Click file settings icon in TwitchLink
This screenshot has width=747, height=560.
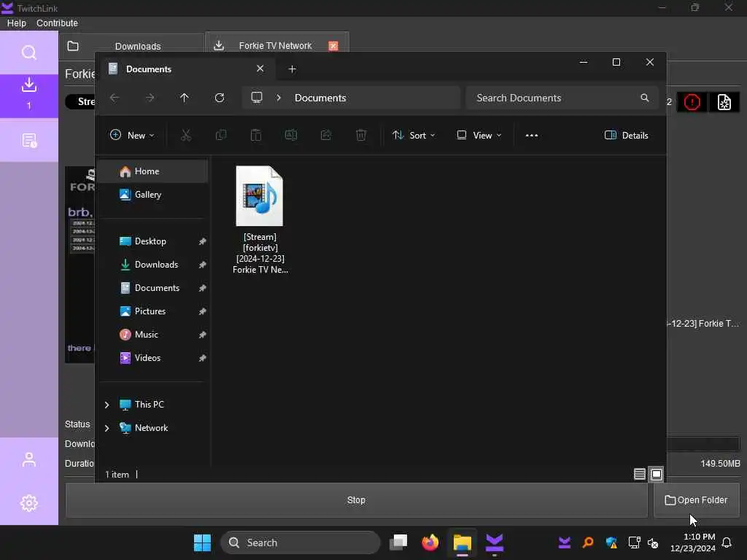[x=724, y=102]
